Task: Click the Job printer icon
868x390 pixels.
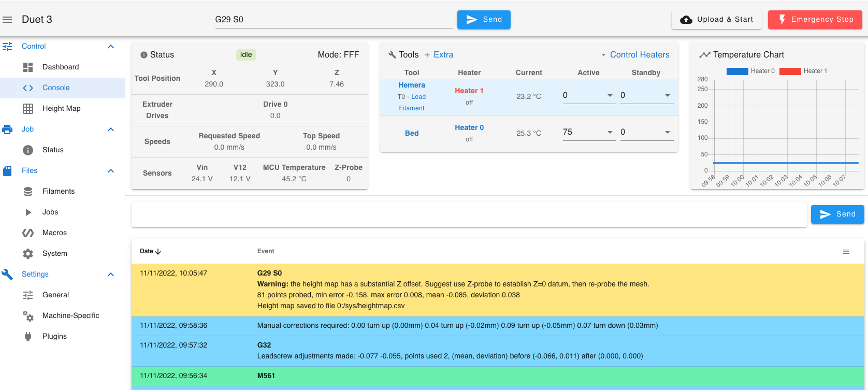Action: pos(7,129)
